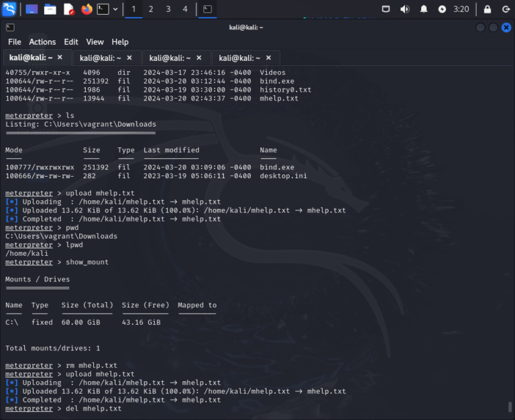This screenshot has width=515, height=420.
Task: Switch to workspace 3
Action: (x=168, y=9)
